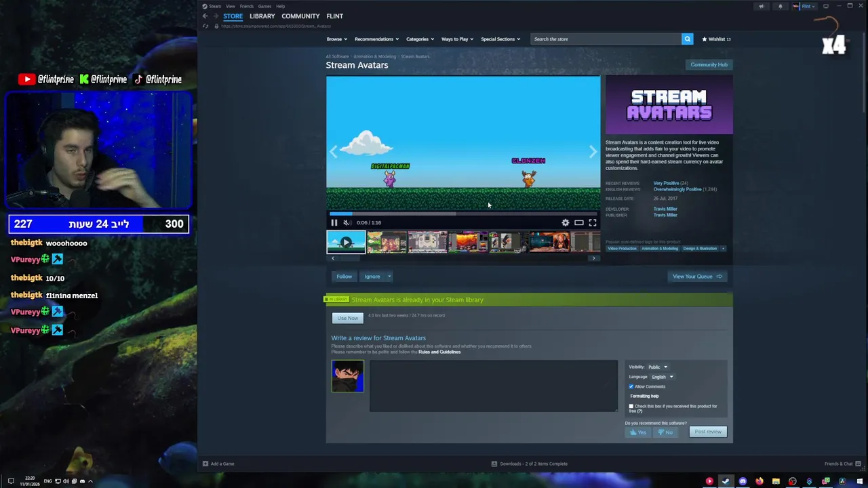Expand the Categories dropdown
This screenshot has width=868, height=488.
420,39
